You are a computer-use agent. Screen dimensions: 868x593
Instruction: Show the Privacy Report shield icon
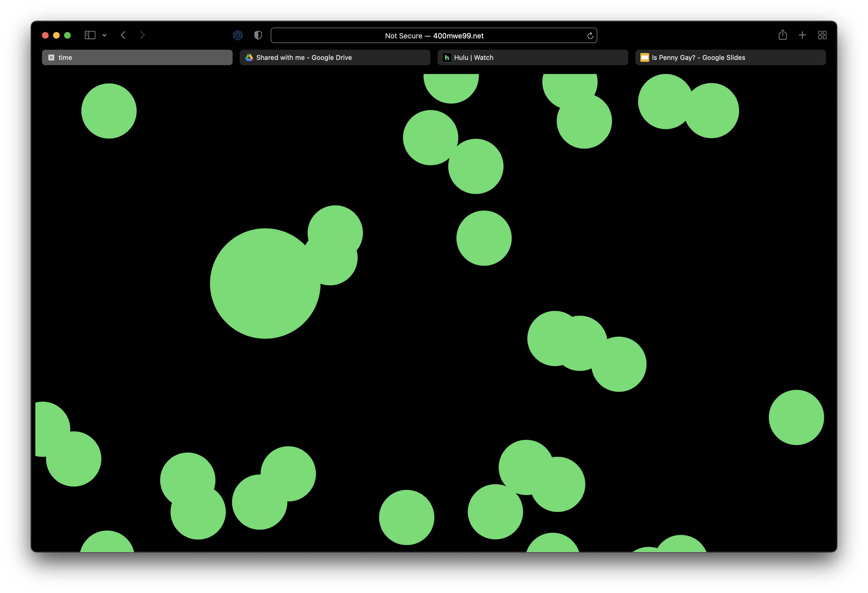click(258, 35)
